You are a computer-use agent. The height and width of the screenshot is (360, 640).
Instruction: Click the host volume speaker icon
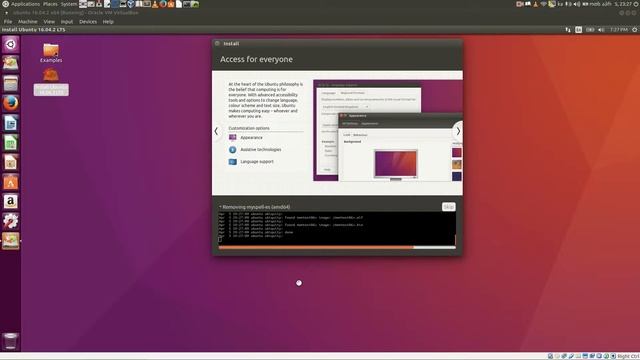[577, 4]
